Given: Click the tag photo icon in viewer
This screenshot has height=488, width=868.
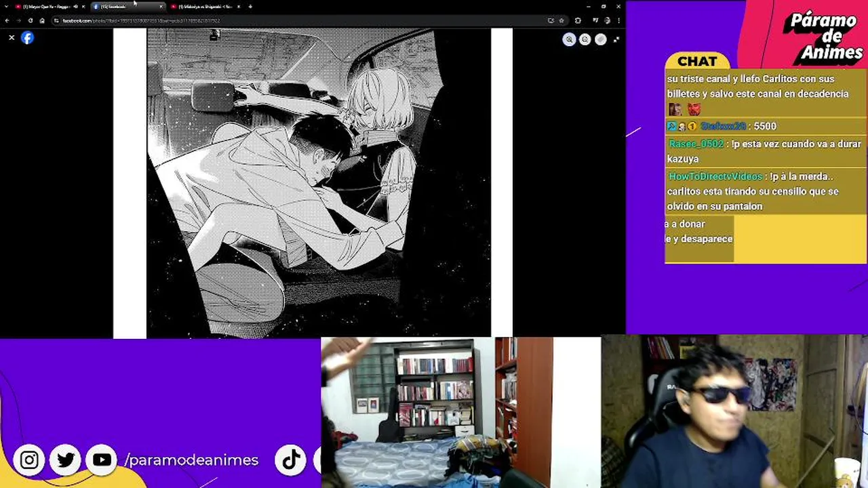Looking at the screenshot, I should [x=601, y=39].
